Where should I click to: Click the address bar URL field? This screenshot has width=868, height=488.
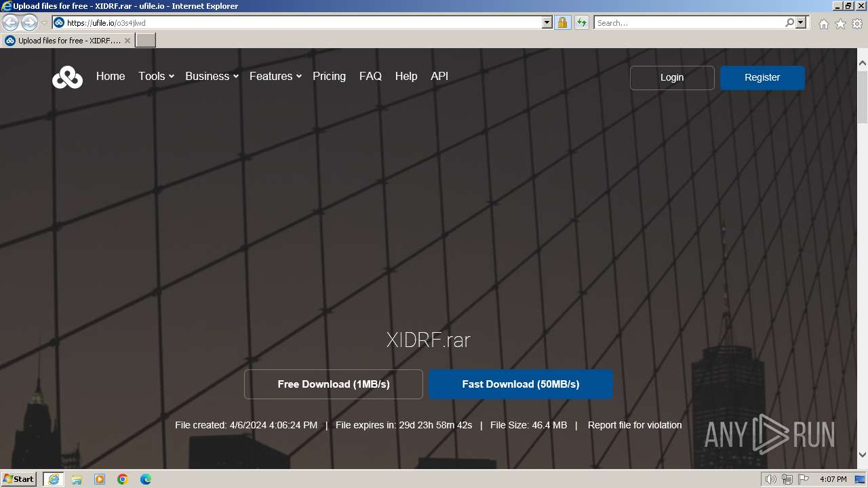(304, 22)
